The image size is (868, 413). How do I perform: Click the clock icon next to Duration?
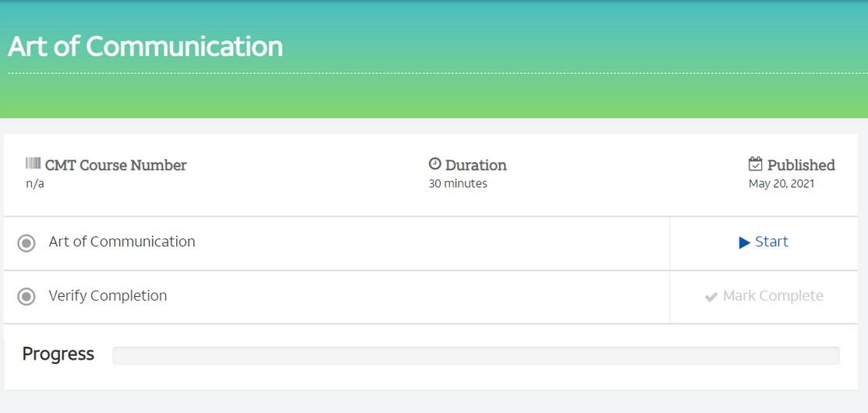(435, 164)
